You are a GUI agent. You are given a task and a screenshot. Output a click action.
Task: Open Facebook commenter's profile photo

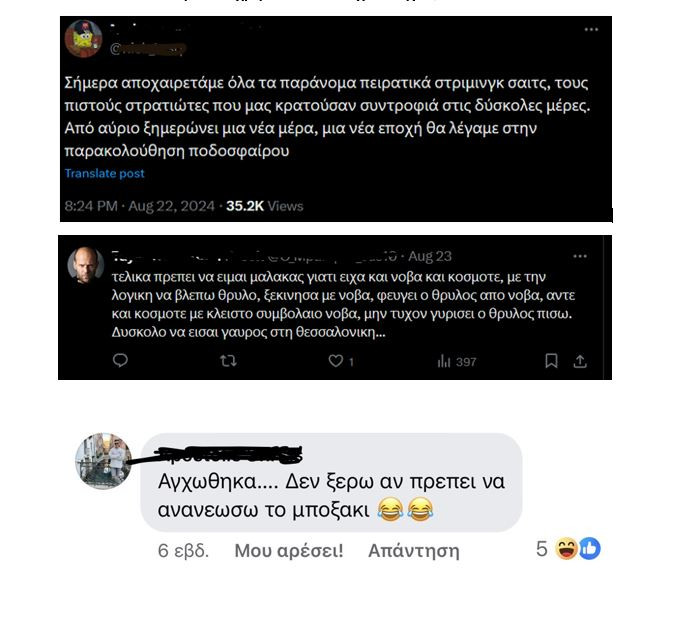tap(104, 461)
